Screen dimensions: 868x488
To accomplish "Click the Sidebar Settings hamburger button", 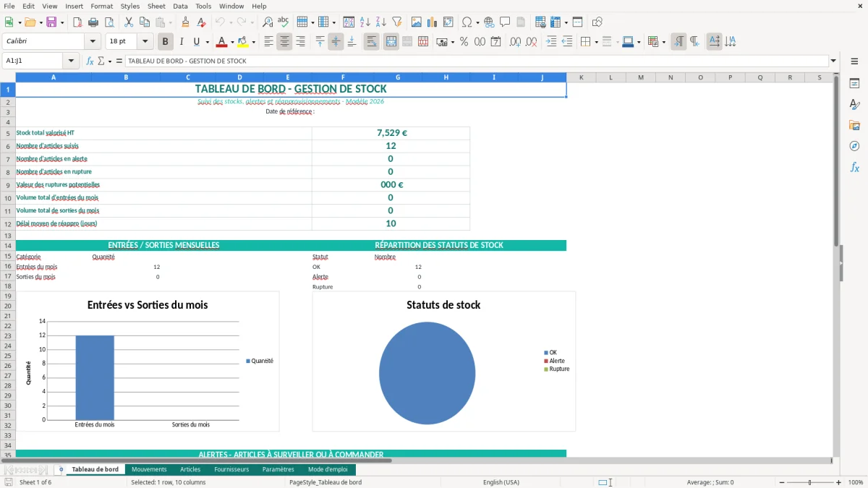I will tap(854, 61).
